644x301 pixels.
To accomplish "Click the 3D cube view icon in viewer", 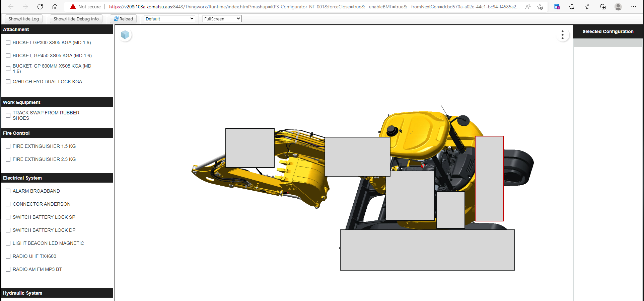I will [x=125, y=34].
